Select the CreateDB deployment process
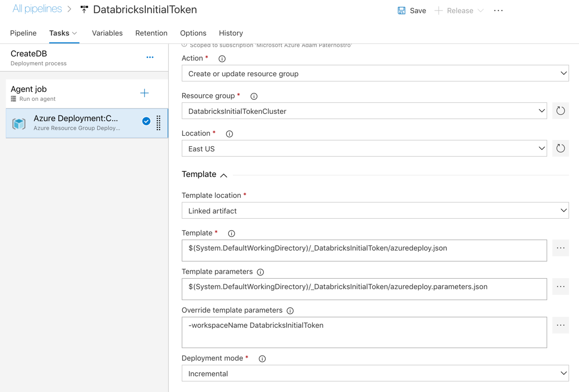Viewport: 579px width, 392px height. (x=84, y=57)
